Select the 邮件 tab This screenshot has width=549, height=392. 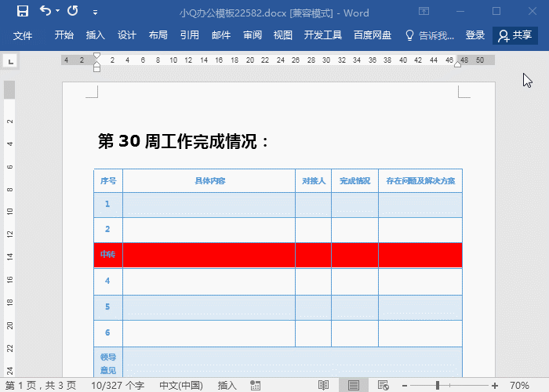click(221, 35)
